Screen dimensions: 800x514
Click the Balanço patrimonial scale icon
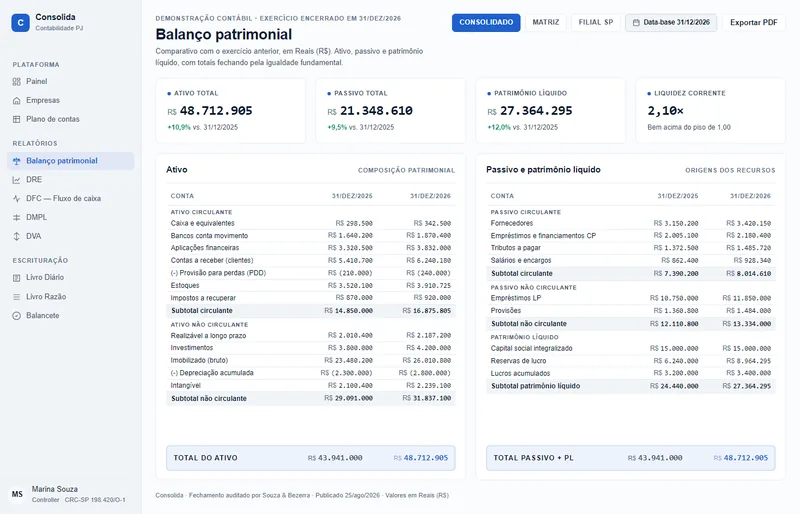[17, 161]
